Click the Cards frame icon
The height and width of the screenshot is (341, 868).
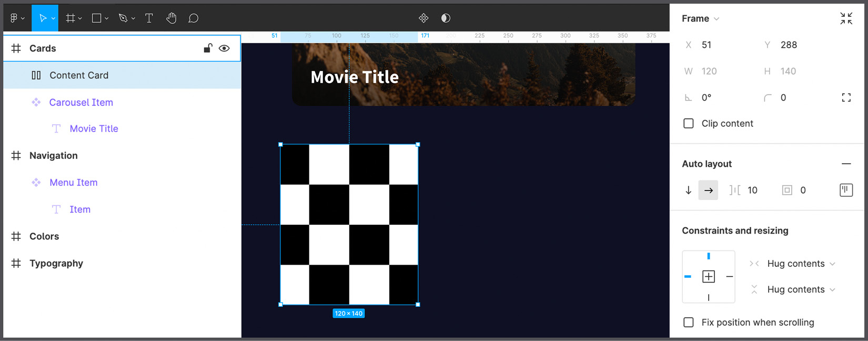click(x=16, y=48)
